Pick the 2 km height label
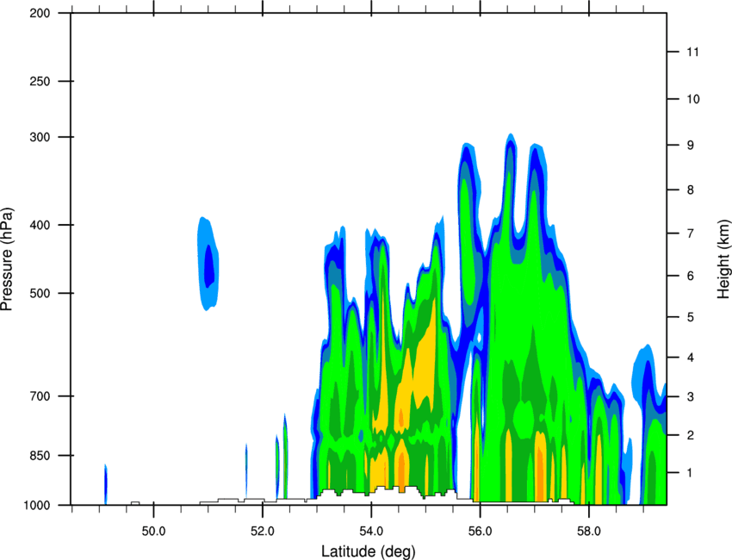 click(690, 435)
